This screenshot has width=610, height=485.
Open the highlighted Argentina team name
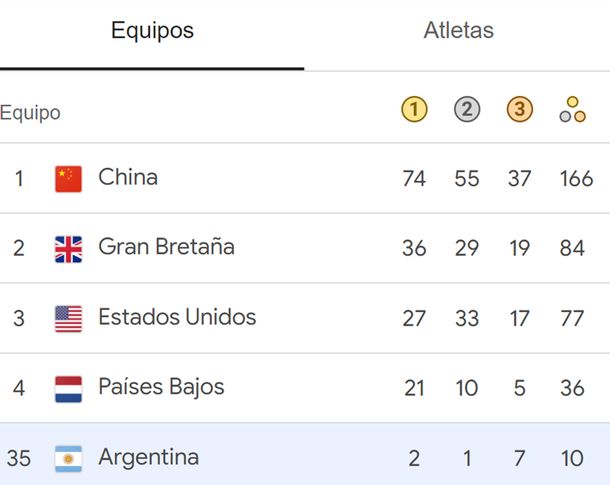pos(148,458)
